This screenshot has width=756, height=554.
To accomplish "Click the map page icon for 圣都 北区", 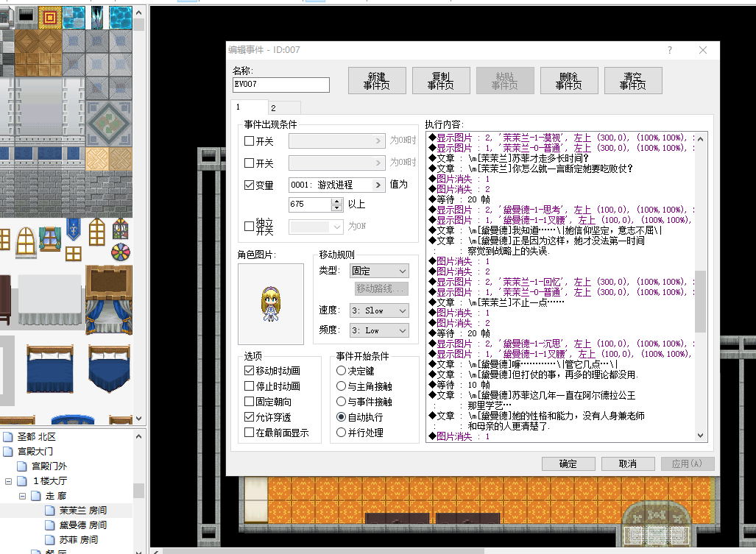I will click(7, 436).
